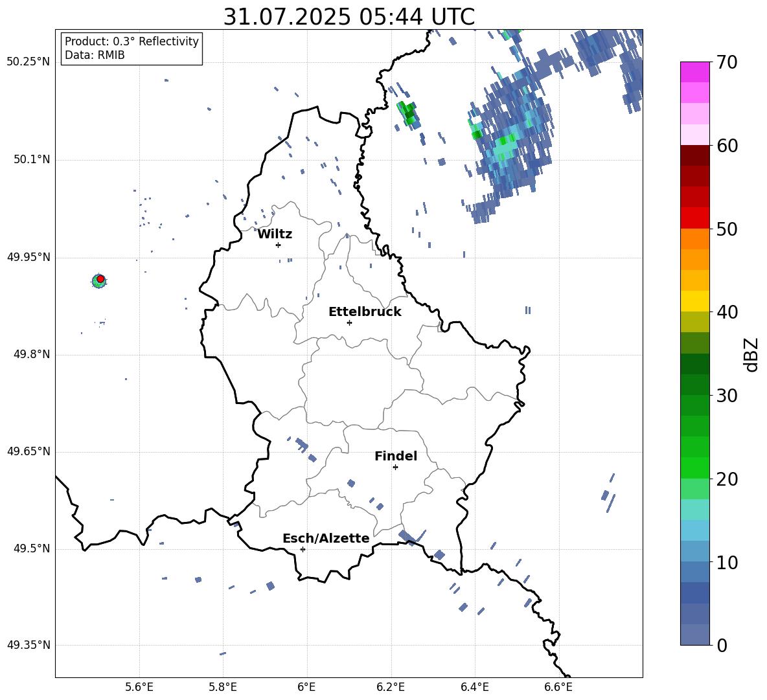
Task: Click the colorbar tick value 40
Action: point(727,312)
